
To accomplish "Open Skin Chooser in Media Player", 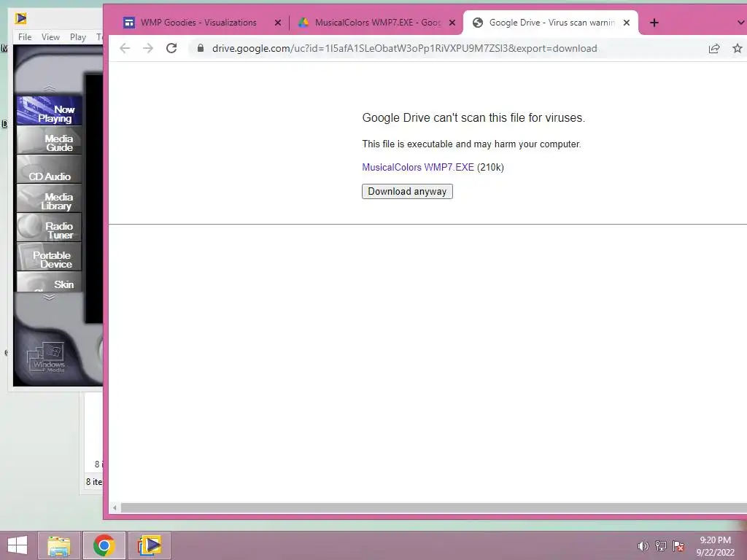I will click(49, 281).
